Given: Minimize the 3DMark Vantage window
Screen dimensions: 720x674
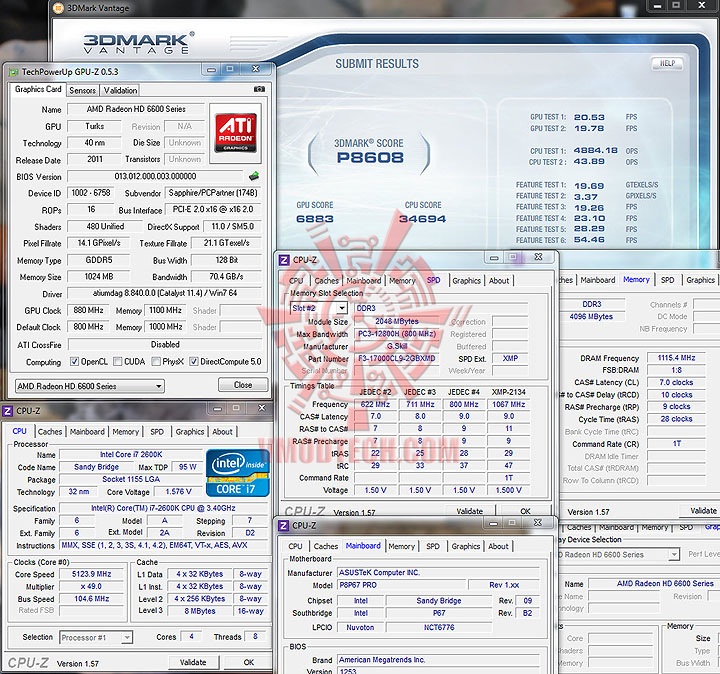Looking at the screenshot, I should [658, 6].
